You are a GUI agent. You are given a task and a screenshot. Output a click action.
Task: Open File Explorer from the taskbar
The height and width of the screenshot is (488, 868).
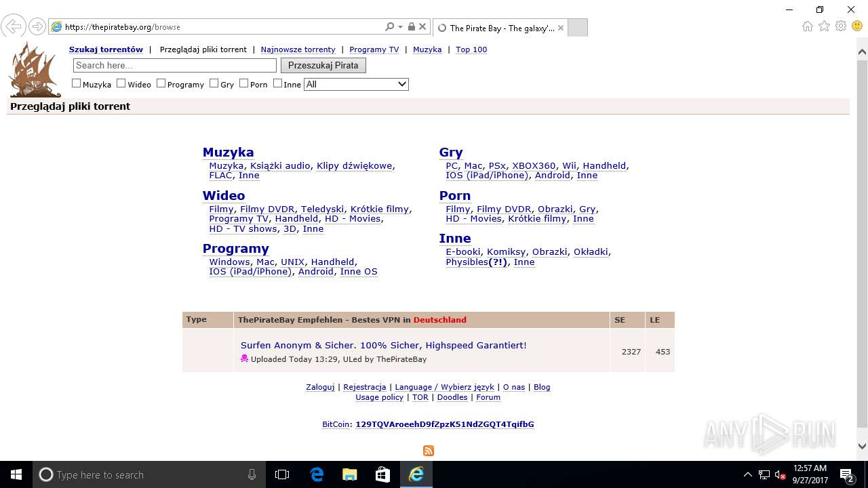tap(349, 474)
